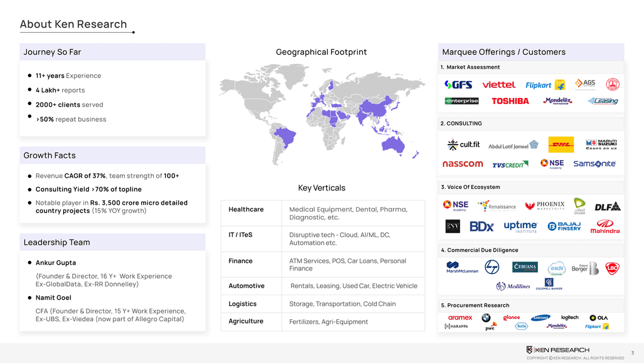Click the Automotive vertical row label
644x363 pixels.
click(246, 286)
